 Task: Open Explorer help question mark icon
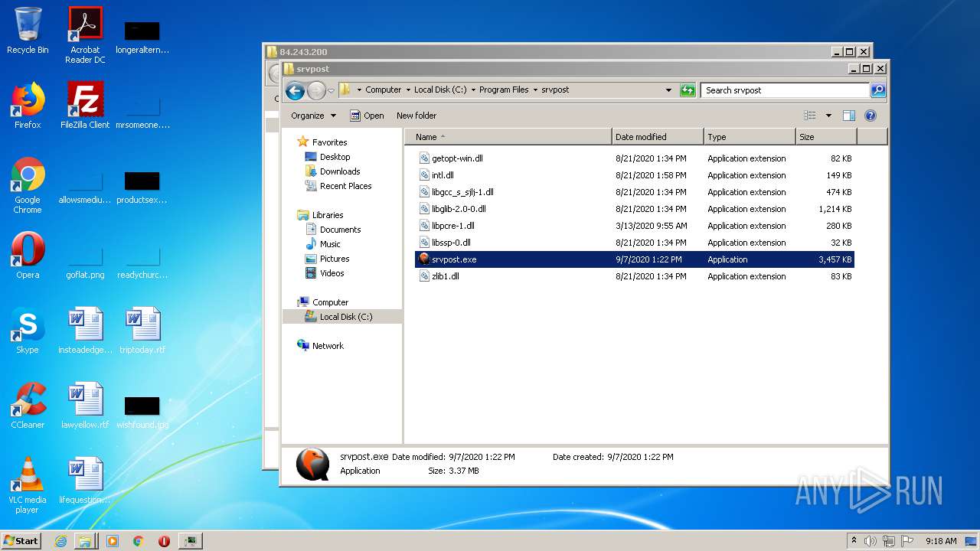[870, 116]
